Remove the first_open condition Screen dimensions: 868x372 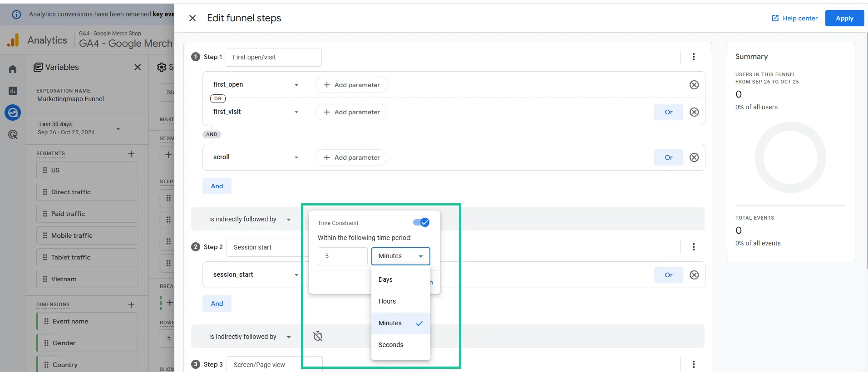694,85
